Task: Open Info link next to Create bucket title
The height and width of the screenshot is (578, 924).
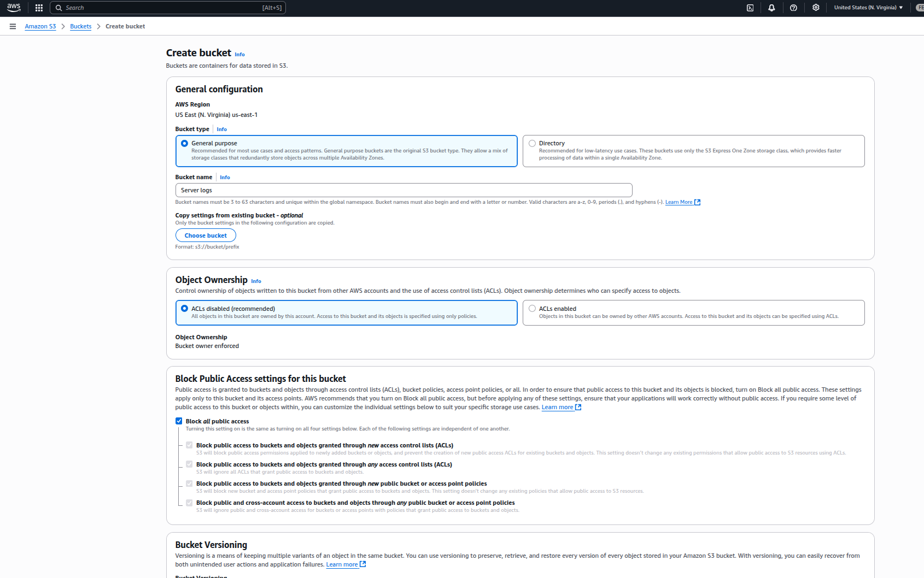Action: coord(239,55)
